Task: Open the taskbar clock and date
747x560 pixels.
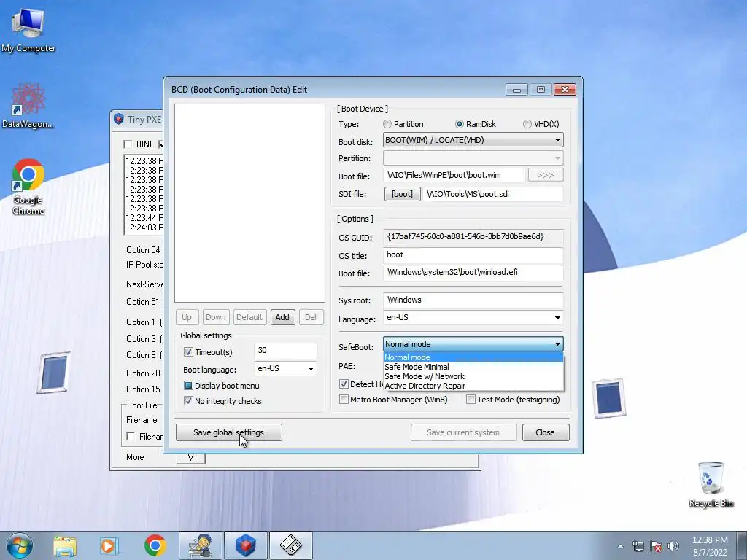Action: [x=710, y=546]
